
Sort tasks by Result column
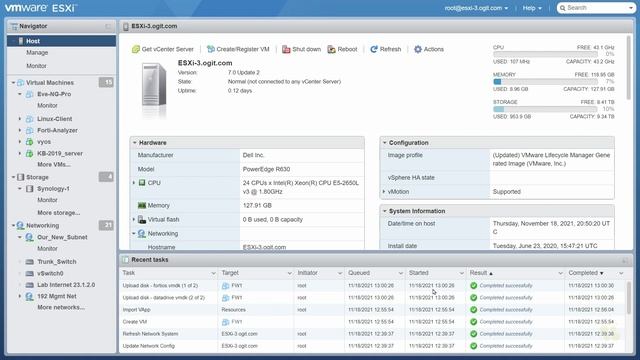pos(478,273)
